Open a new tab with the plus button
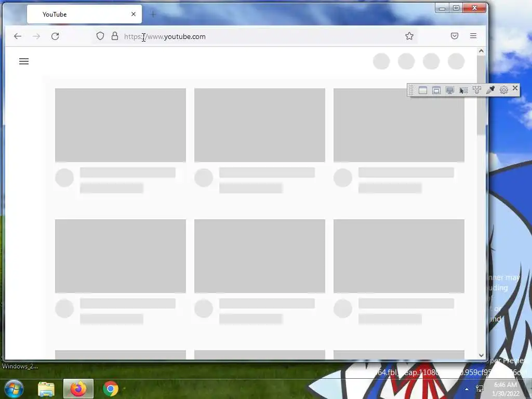Screen dimensions: 532x399 coord(153,14)
